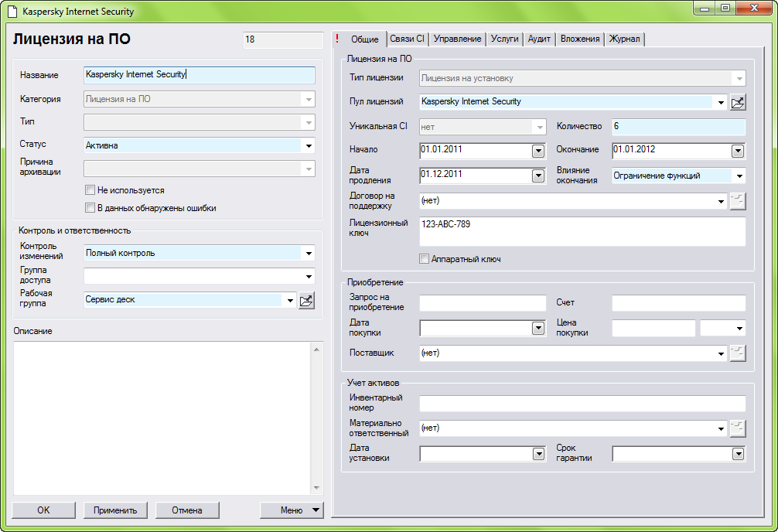Screen dimensions: 778x532
Task: Open the Меню button
Action: (292, 510)
